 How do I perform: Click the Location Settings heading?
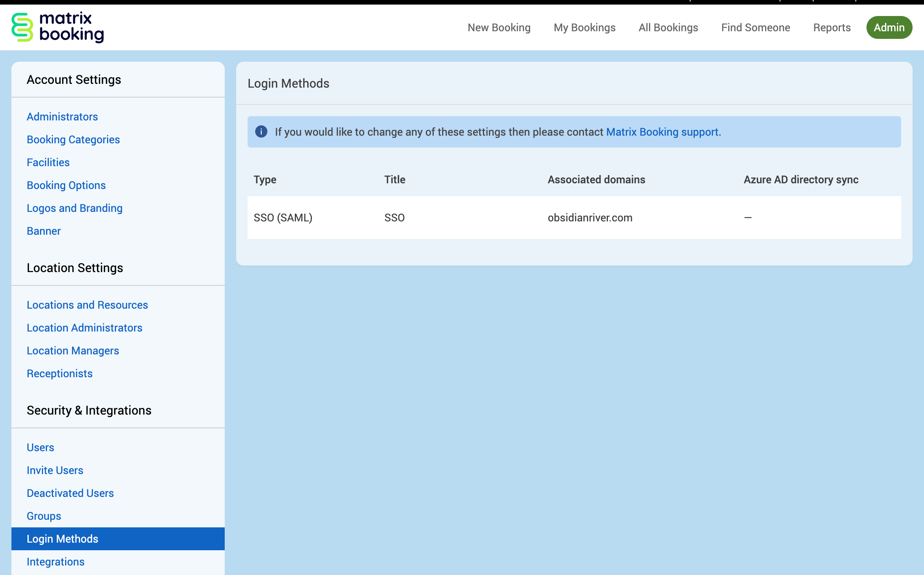pos(75,267)
